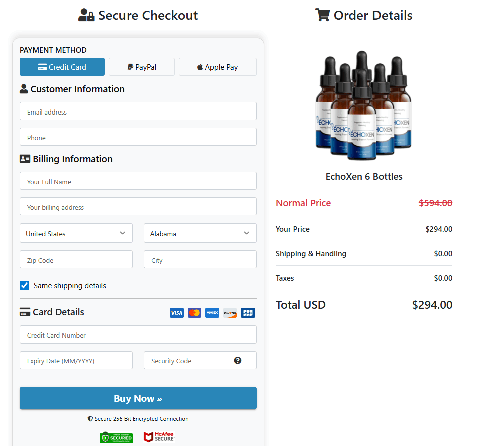Open the state dropdown showing Alabama
The width and height of the screenshot is (504, 446).
200,233
